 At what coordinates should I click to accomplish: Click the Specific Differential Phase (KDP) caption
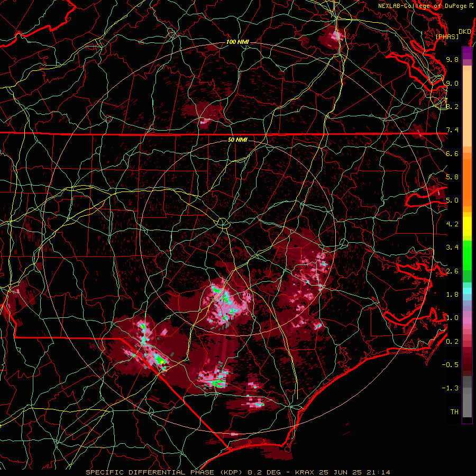[166, 472]
